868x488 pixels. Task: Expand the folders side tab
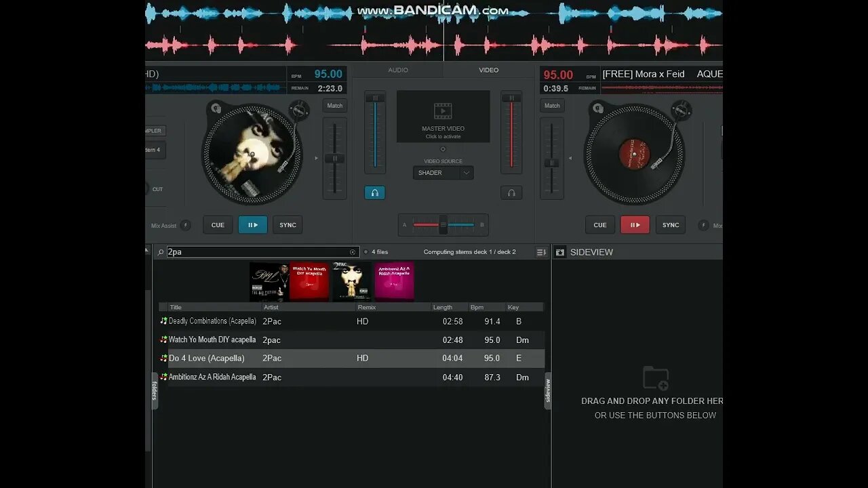coord(155,390)
